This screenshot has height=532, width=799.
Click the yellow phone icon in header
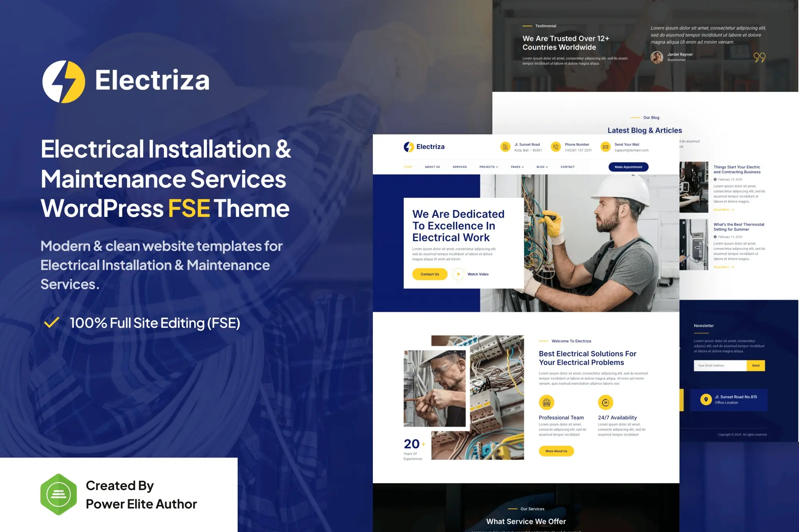click(556, 147)
